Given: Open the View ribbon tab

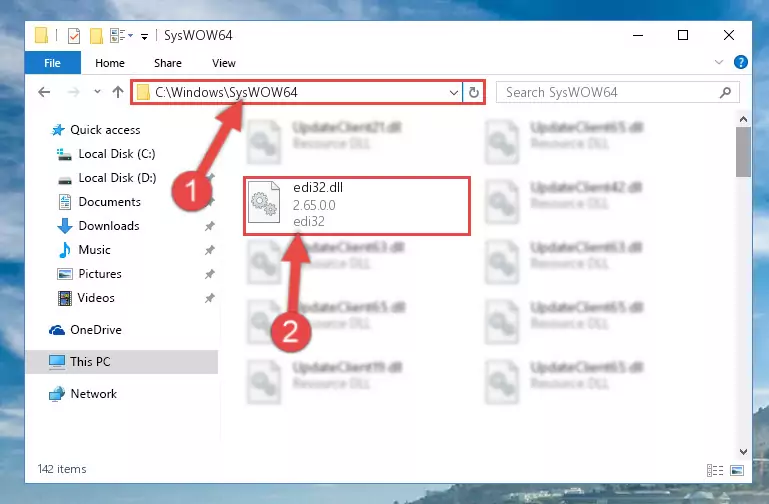Looking at the screenshot, I should [x=224, y=63].
